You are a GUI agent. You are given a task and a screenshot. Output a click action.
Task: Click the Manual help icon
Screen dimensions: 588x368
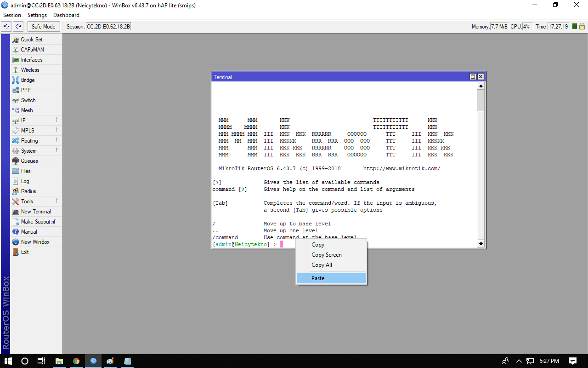point(16,232)
